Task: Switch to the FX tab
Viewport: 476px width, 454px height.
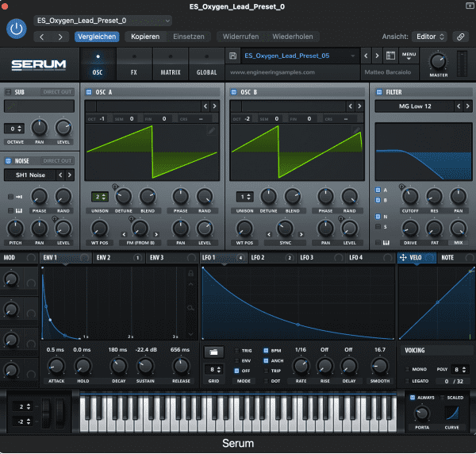Action: pyautogui.click(x=134, y=64)
